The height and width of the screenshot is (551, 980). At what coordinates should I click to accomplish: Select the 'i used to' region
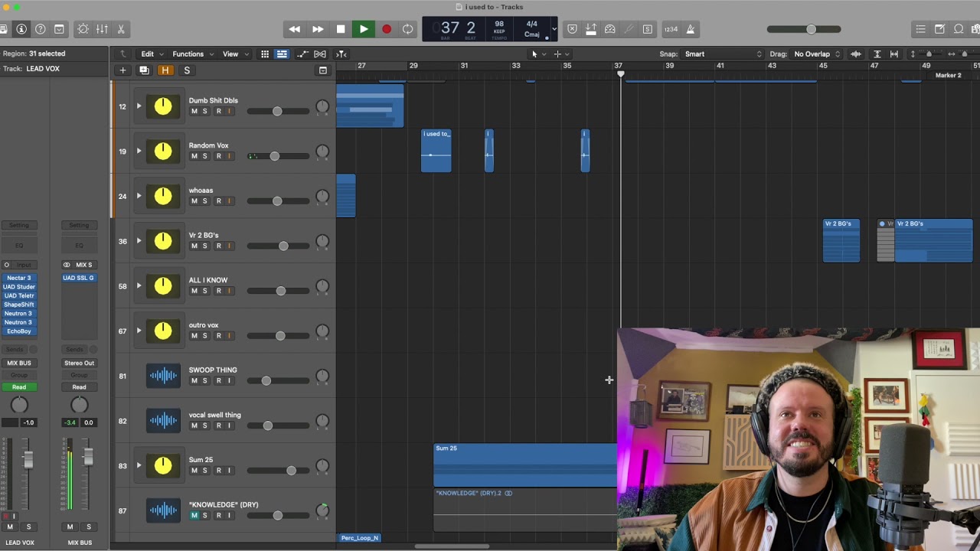coord(436,151)
